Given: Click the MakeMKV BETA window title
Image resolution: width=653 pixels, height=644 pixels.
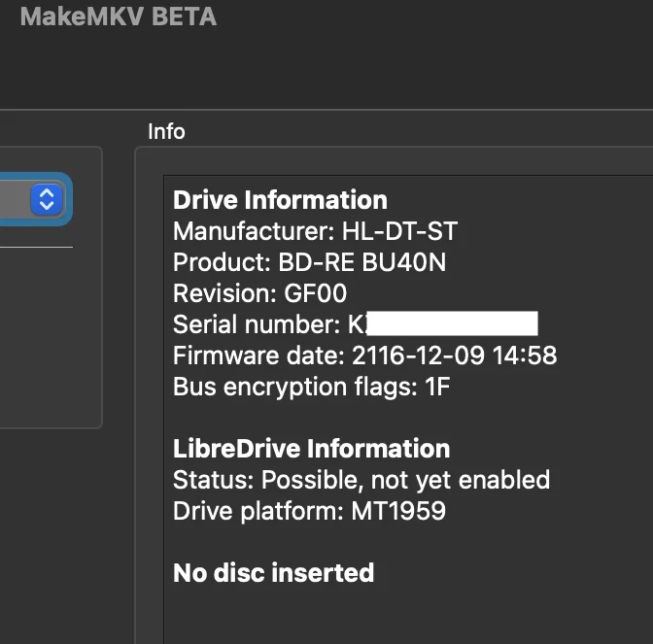Looking at the screenshot, I should [119, 17].
